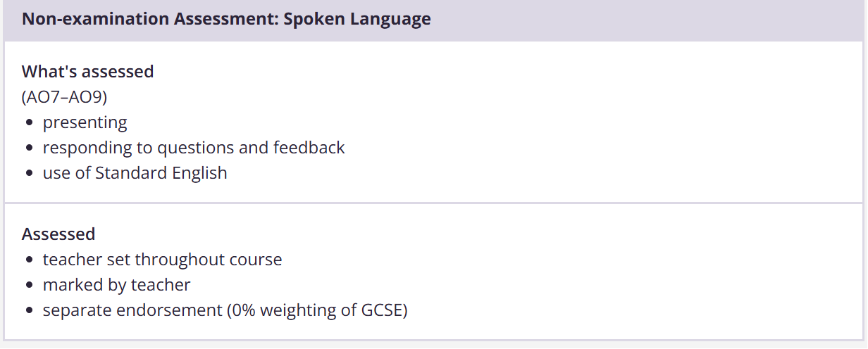This screenshot has width=868, height=349.
Task: Click the bullet before marked by teacher
Action: [29, 286]
